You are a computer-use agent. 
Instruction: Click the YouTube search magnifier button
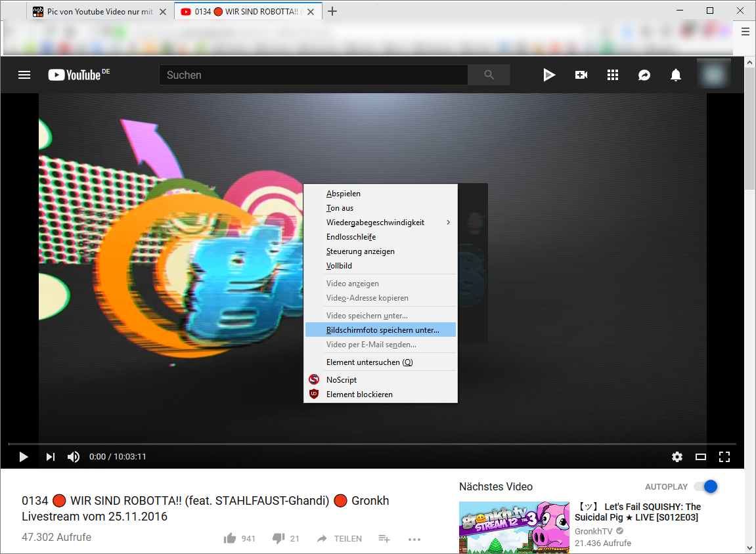[489, 75]
